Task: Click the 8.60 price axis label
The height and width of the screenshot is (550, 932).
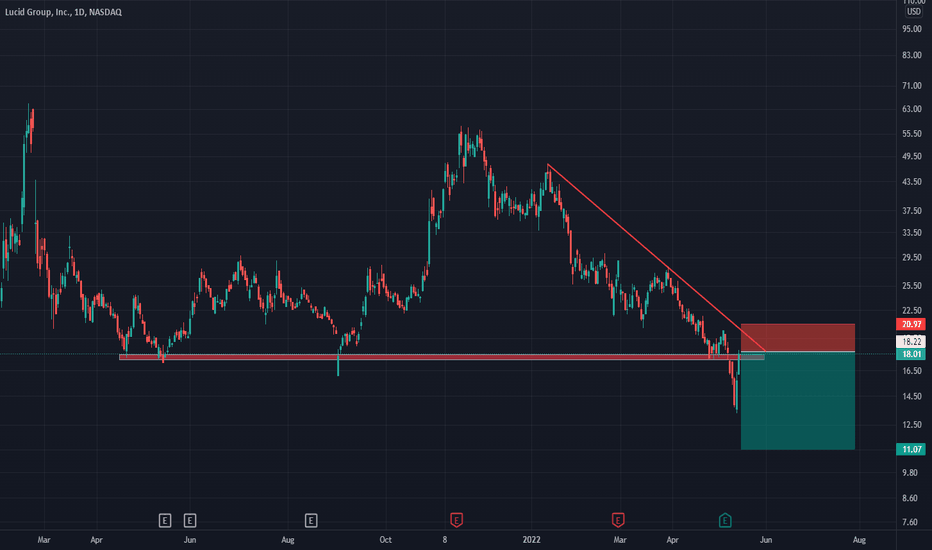Action: (910, 498)
